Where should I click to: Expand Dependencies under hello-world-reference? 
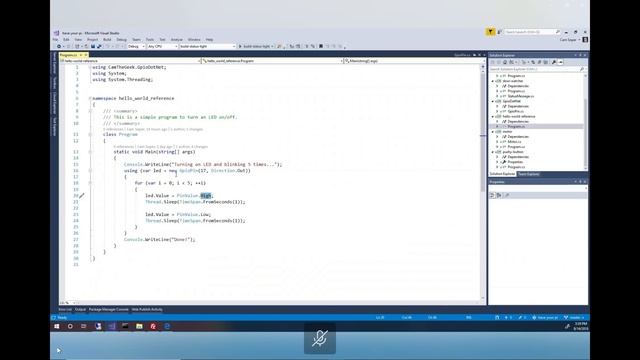(498, 121)
